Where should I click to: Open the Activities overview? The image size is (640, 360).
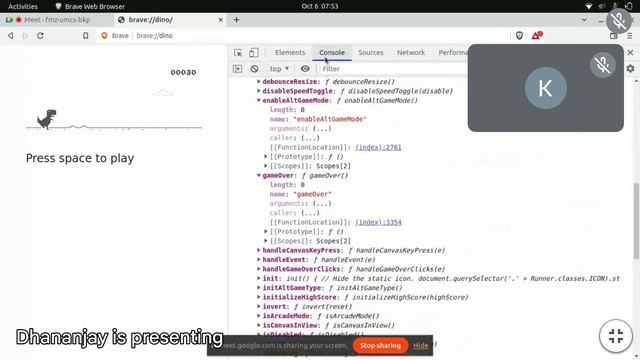(23, 6)
